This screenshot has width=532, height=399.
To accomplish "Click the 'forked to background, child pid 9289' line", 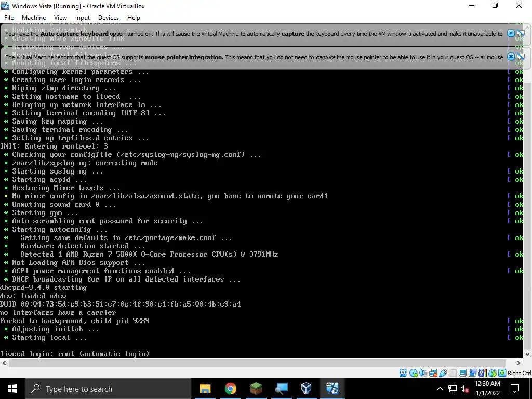I will click(75, 321).
